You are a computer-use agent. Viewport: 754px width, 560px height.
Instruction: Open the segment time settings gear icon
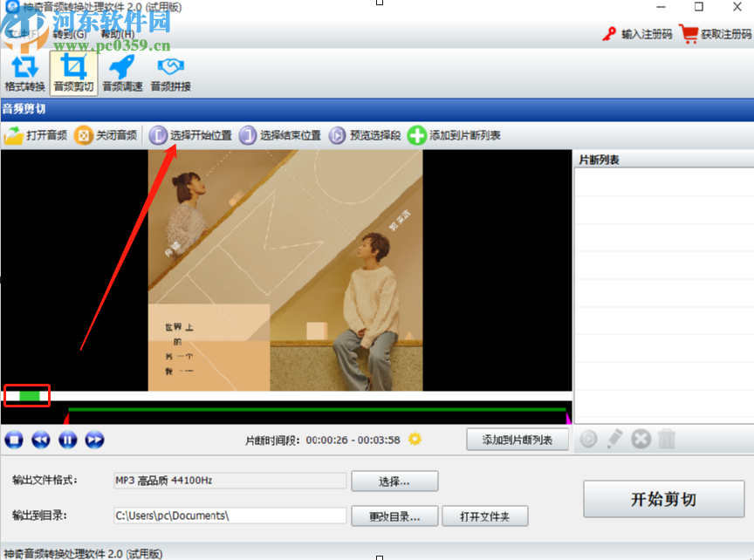coord(415,439)
